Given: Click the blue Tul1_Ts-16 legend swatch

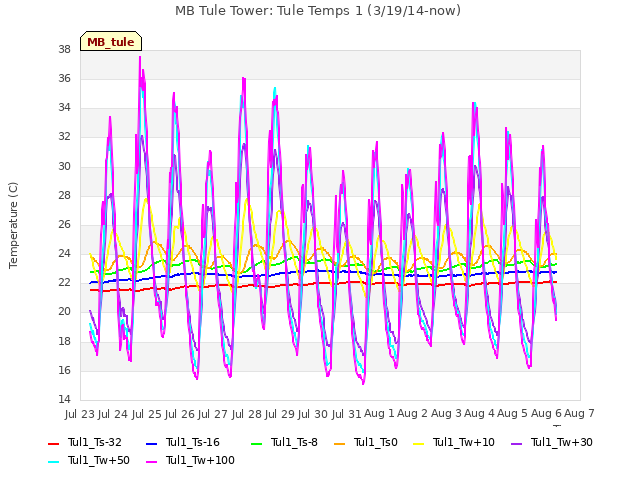Looking at the screenshot, I should pos(151,444).
